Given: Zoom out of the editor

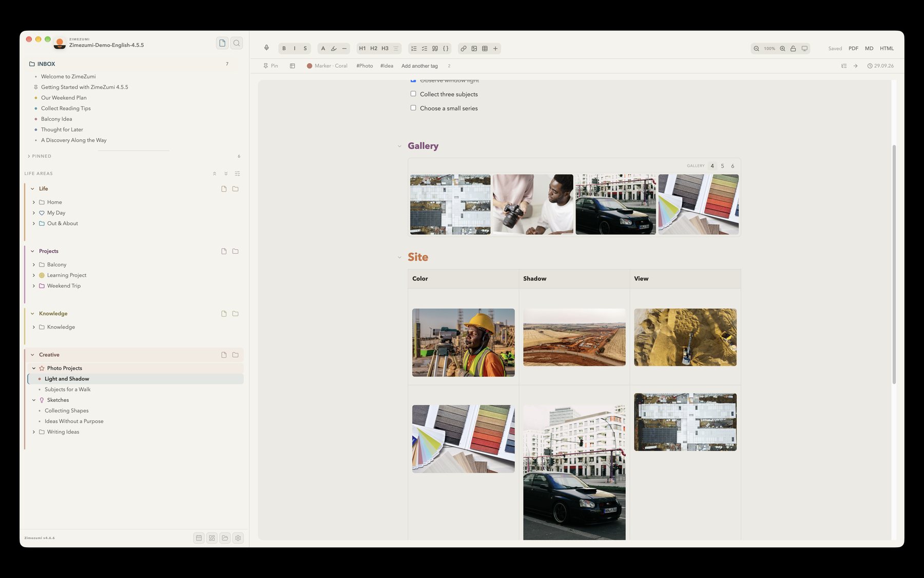Looking at the screenshot, I should point(756,48).
